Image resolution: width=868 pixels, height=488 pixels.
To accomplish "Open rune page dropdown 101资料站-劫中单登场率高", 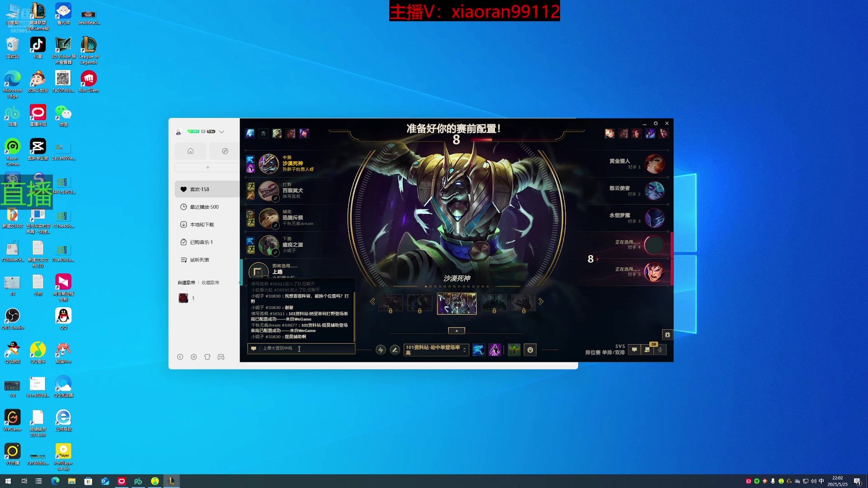I will pyautogui.click(x=436, y=350).
